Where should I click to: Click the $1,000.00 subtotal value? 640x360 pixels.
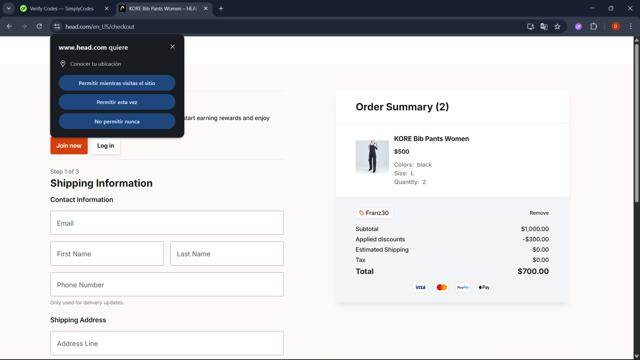coord(535,229)
